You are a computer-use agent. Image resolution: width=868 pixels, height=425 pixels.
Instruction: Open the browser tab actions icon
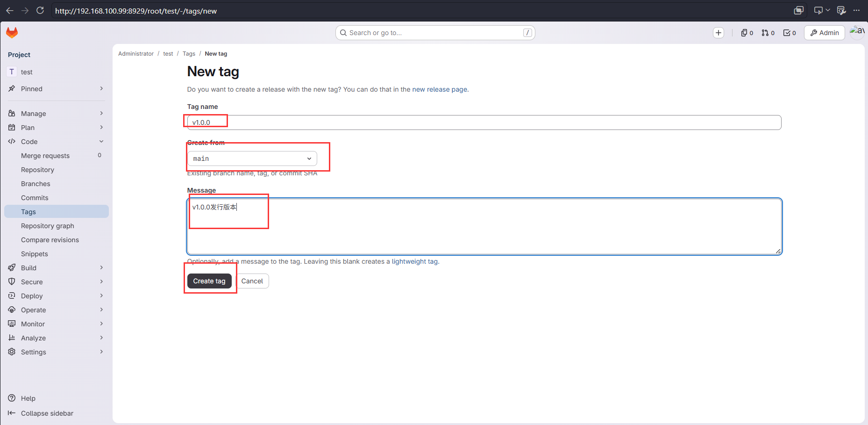pyautogui.click(x=799, y=10)
